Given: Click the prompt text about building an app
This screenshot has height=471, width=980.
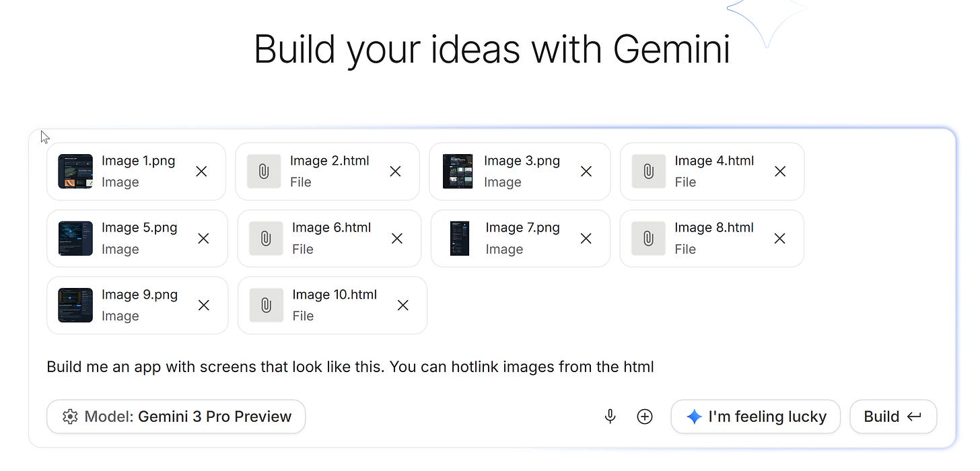Looking at the screenshot, I should coord(349,367).
